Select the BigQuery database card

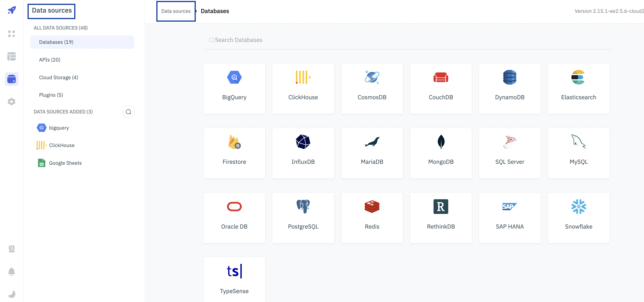tap(234, 88)
